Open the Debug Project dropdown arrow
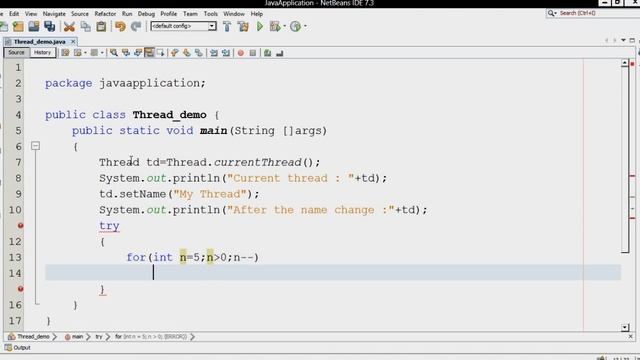 point(284,27)
